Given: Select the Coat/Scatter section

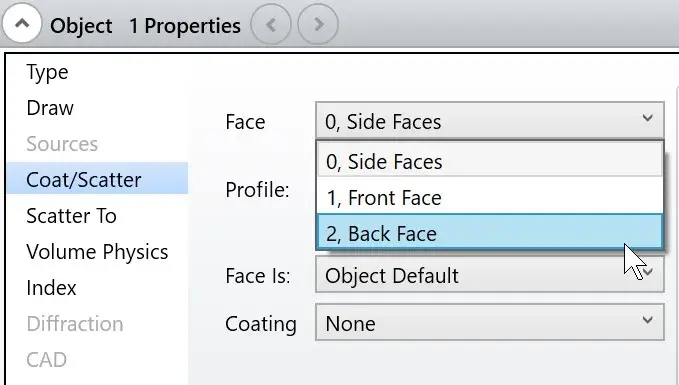Looking at the screenshot, I should tap(97, 179).
